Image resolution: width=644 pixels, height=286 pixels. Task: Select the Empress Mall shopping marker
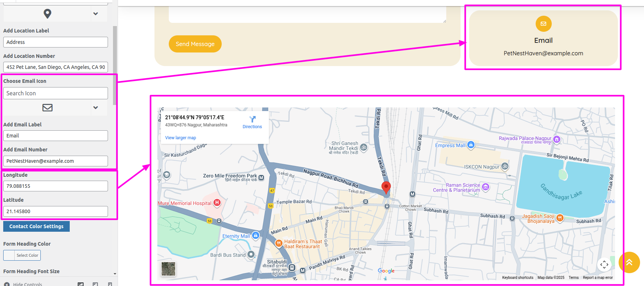pos(471,145)
